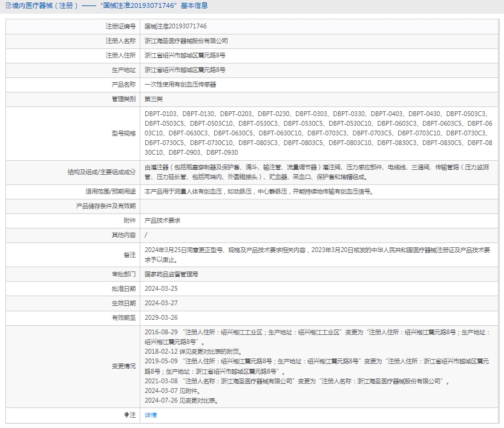Viewport: 504px width, 428px height.
Task: Click the 生产地址 row label
Action: tap(123, 70)
